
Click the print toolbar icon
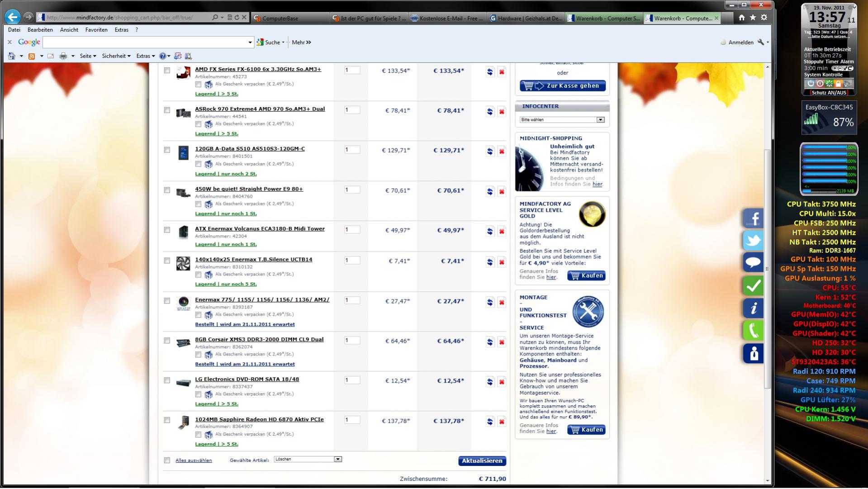(x=63, y=56)
